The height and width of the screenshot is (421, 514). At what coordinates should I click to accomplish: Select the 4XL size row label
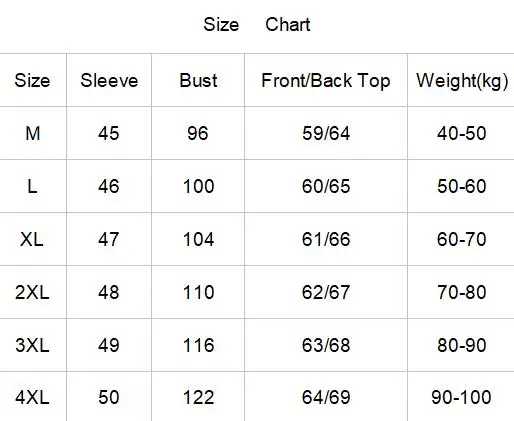(32, 397)
